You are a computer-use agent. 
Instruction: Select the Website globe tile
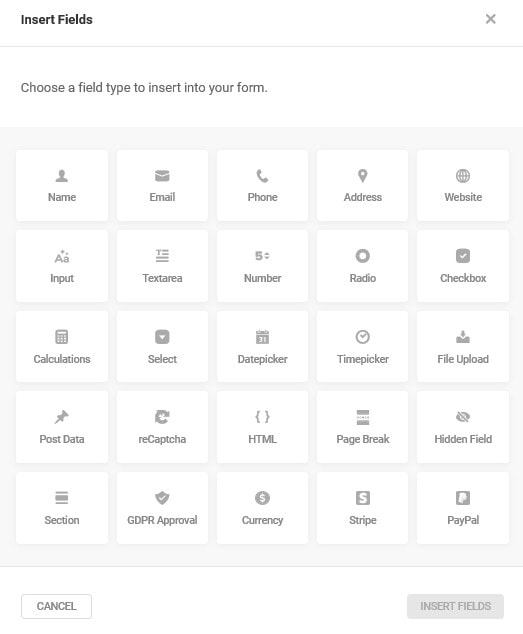(463, 186)
